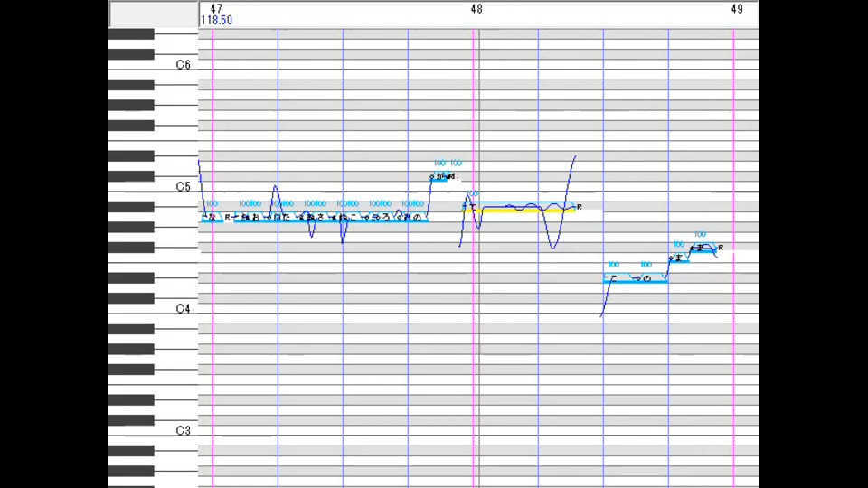
Task: Select the お note in measure 47
Action: pos(255,218)
